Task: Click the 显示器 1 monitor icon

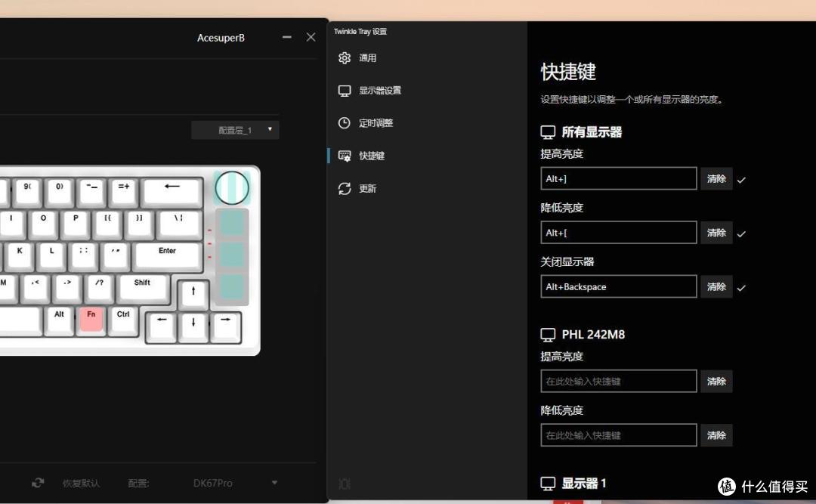Action: 548,484
